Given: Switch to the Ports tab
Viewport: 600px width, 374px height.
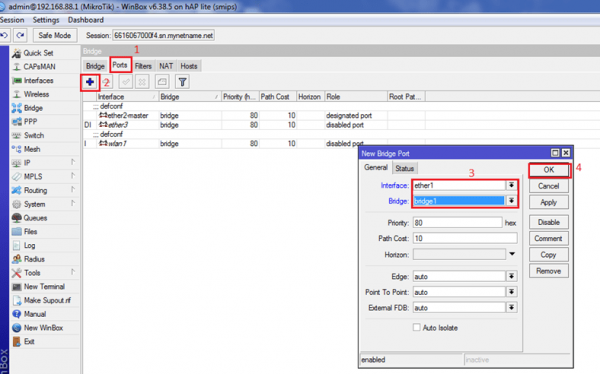Looking at the screenshot, I should point(120,65).
